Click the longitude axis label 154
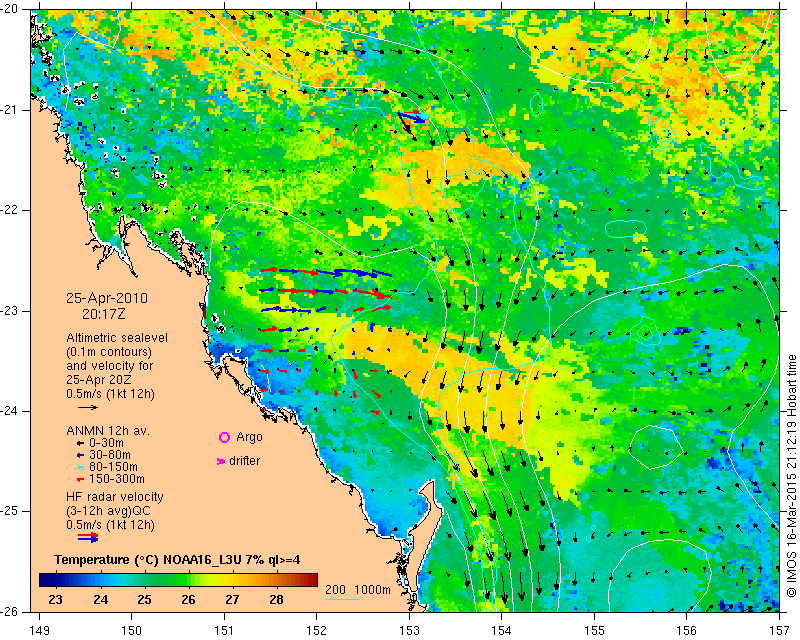 502,632
